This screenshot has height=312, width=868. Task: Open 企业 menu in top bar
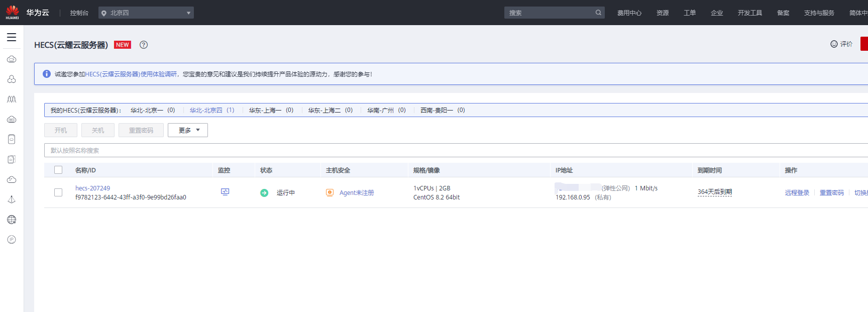coord(717,13)
